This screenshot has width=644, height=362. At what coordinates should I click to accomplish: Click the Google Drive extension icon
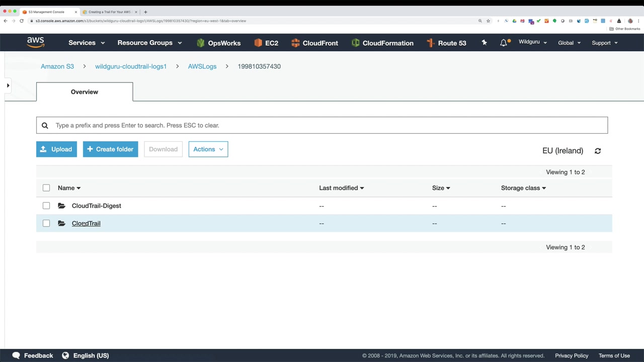tap(514, 21)
